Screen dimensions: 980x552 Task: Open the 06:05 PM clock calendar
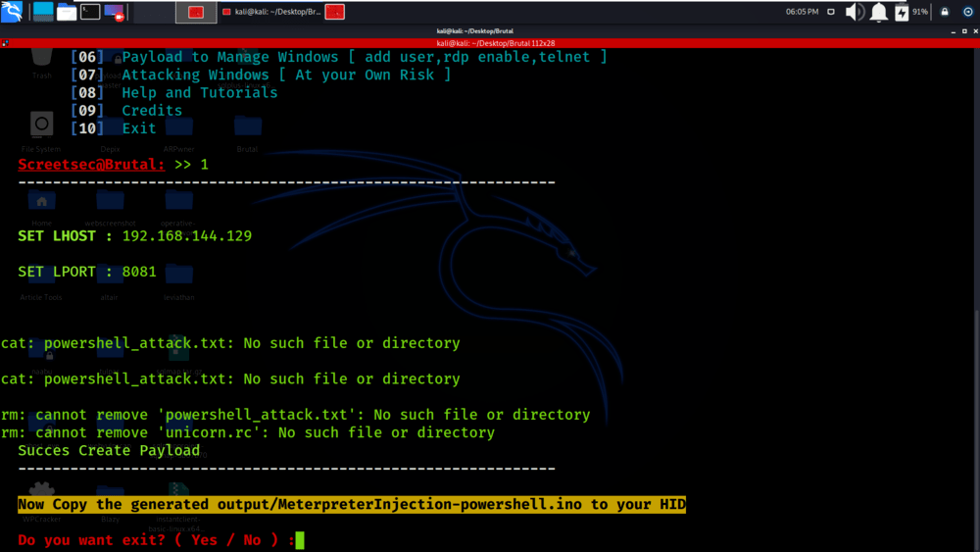[802, 11]
